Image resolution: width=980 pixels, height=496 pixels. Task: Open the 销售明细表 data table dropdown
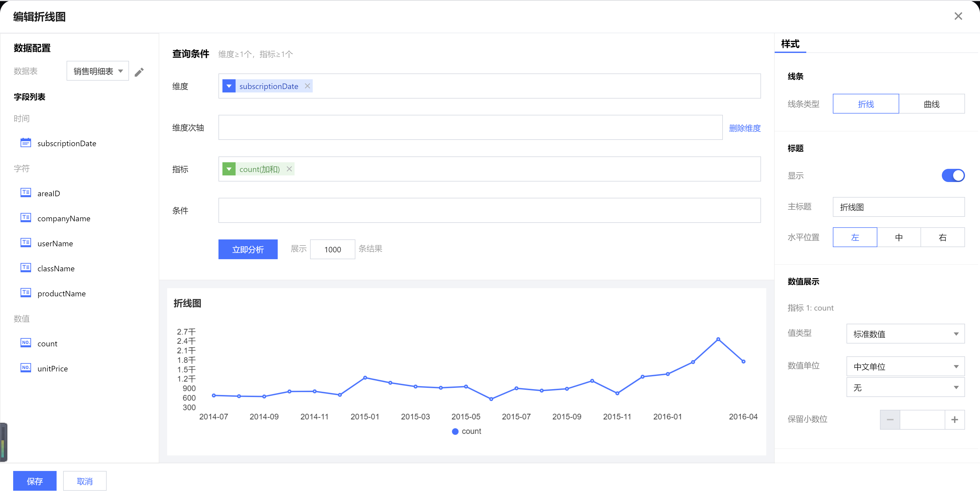click(x=97, y=71)
